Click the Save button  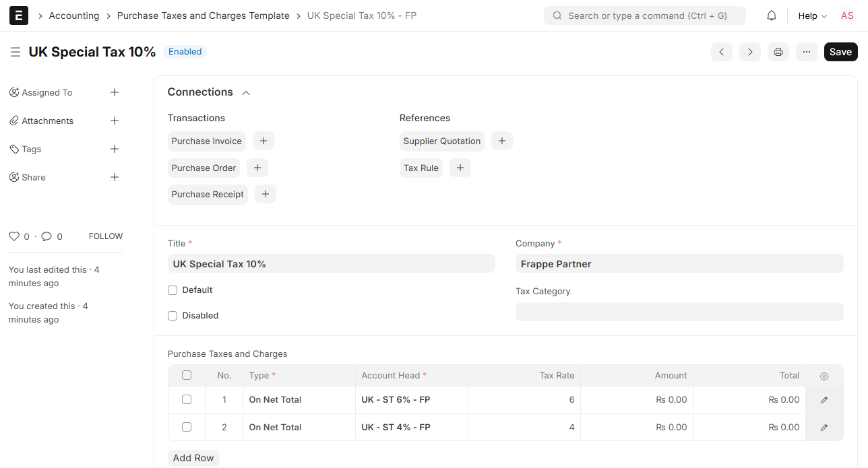840,52
